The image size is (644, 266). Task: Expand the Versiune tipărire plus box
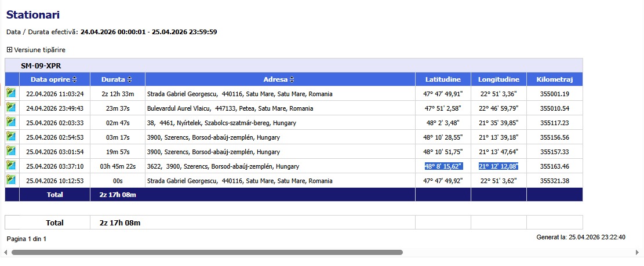tap(9, 50)
